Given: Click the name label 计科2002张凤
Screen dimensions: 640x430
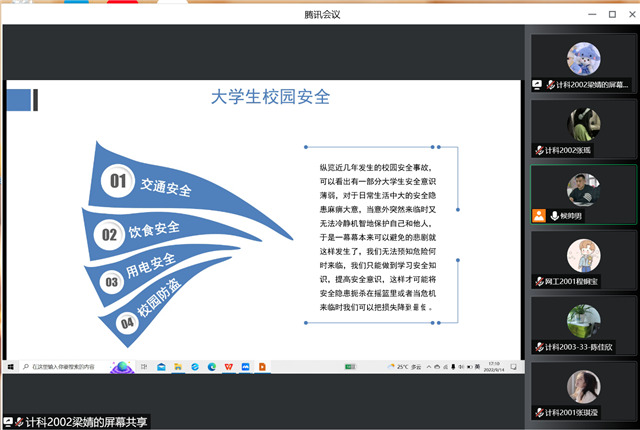Looking at the screenshot, I should tap(568, 151).
